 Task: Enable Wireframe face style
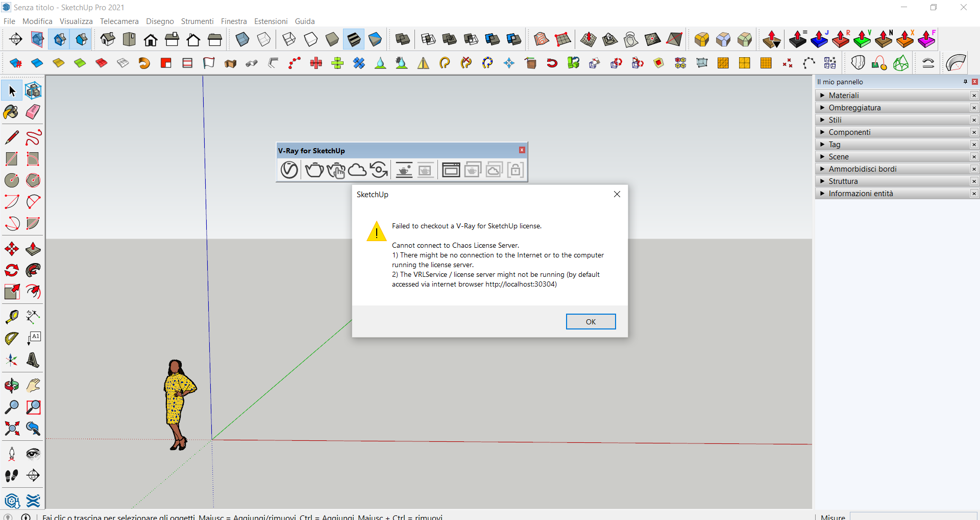click(x=289, y=39)
